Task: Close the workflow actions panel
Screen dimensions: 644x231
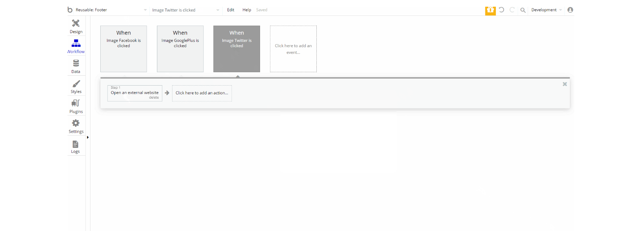Action: click(565, 84)
